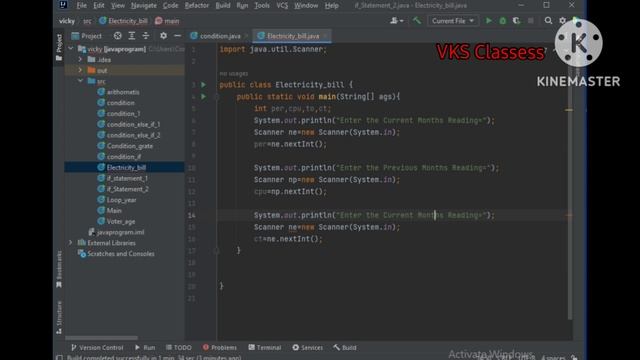Click Collapse All icon in Project panel

tap(145, 36)
